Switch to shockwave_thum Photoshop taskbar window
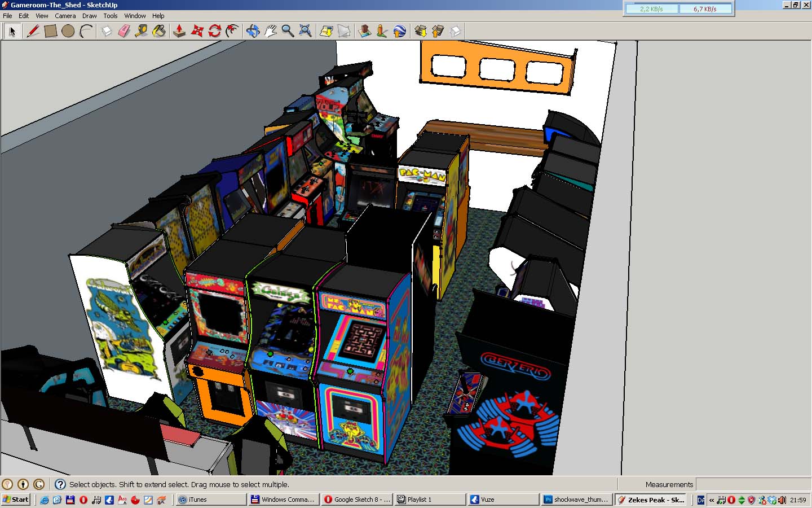Image resolution: width=812 pixels, height=508 pixels. pos(577,500)
